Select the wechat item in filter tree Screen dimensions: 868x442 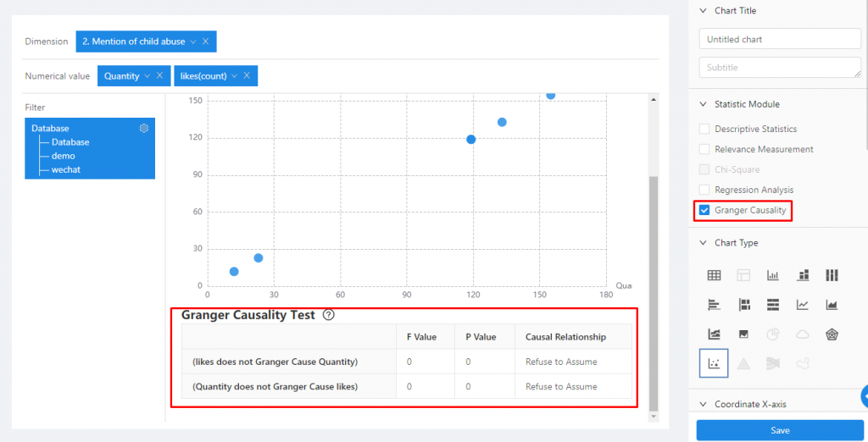pos(64,169)
